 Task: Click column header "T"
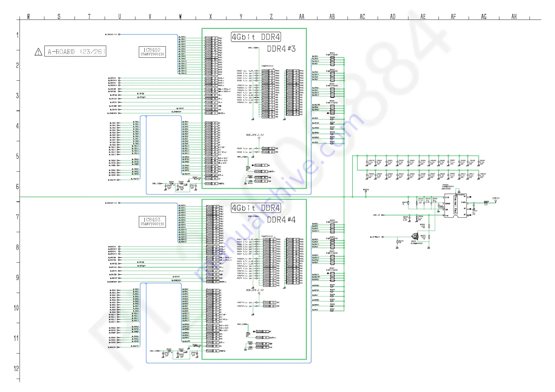tap(89, 17)
